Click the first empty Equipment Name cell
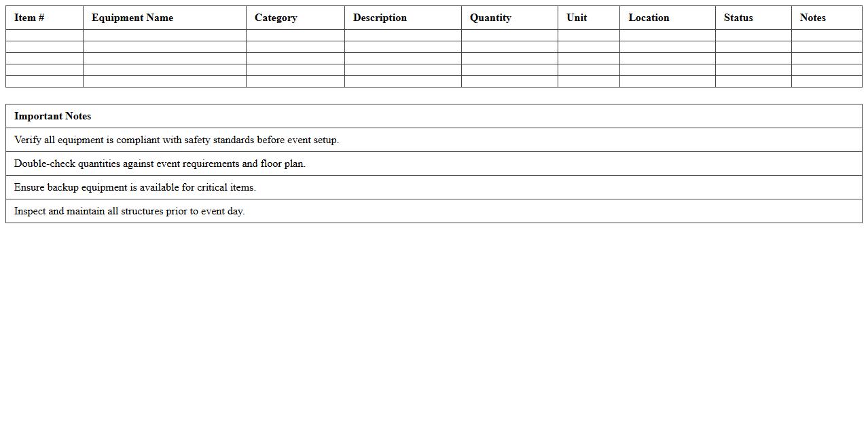 [164, 35]
